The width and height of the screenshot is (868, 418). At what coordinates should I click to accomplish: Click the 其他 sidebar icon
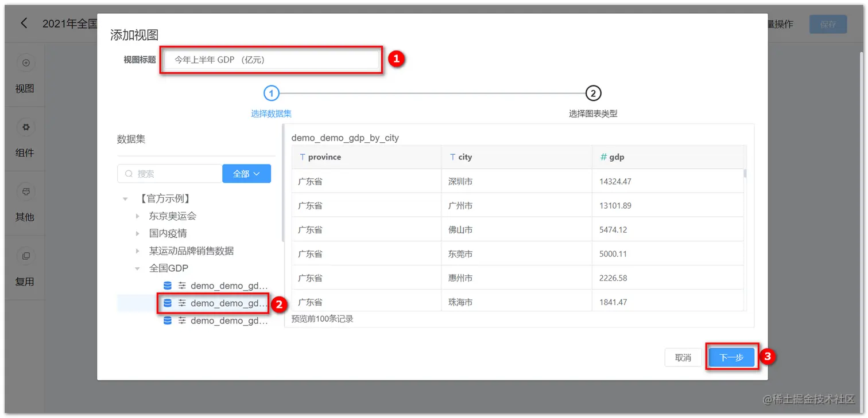click(25, 191)
